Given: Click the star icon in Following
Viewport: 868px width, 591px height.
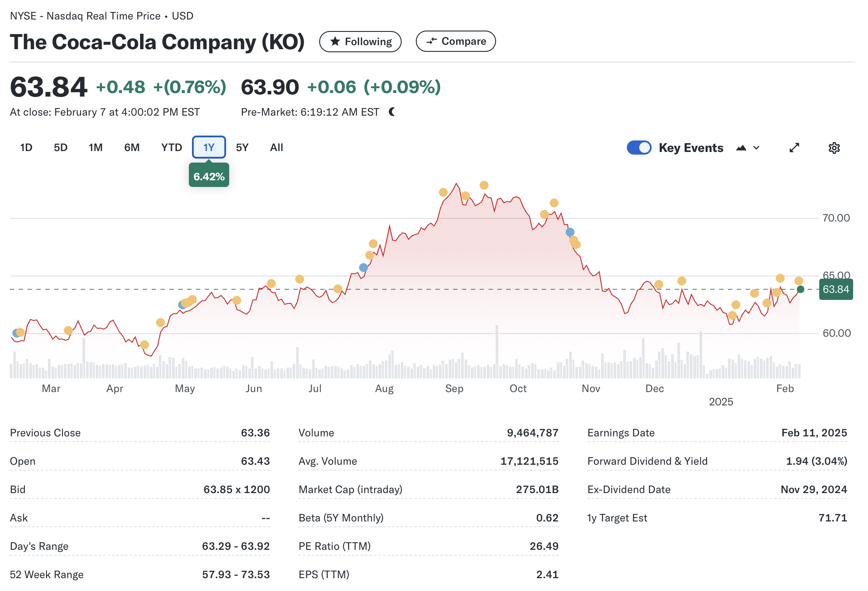Looking at the screenshot, I should coord(336,42).
